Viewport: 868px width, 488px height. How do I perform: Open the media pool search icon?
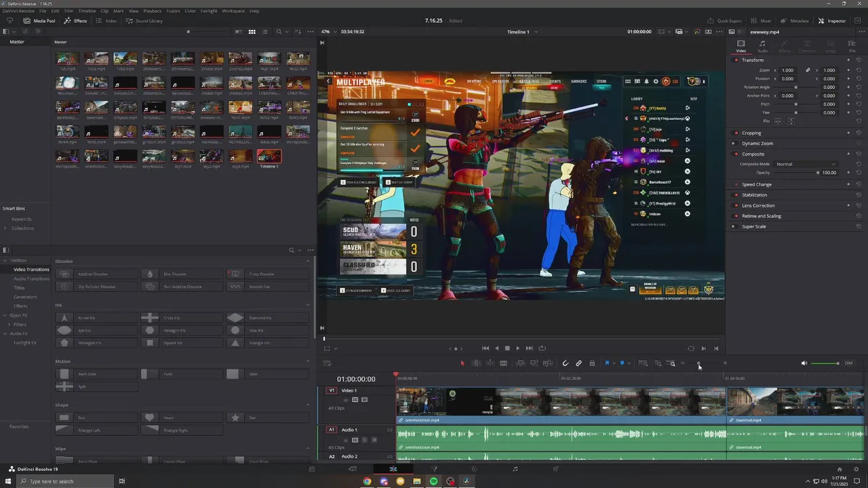pos(279,32)
